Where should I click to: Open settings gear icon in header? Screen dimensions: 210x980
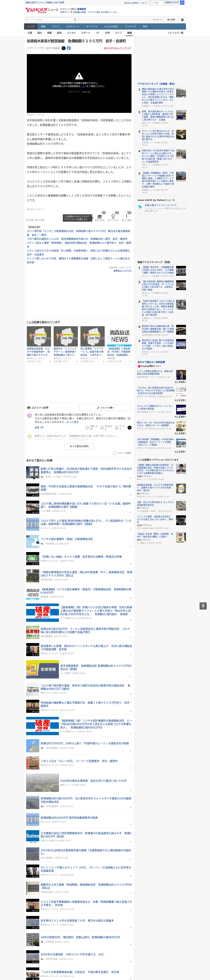pyautogui.click(x=182, y=20)
